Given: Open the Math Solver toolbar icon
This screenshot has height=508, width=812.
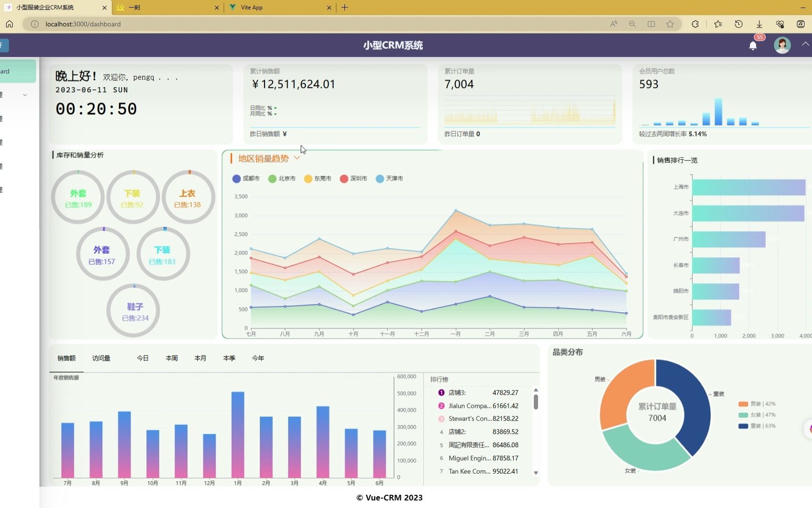Looking at the screenshot, I should click(801, 24).
